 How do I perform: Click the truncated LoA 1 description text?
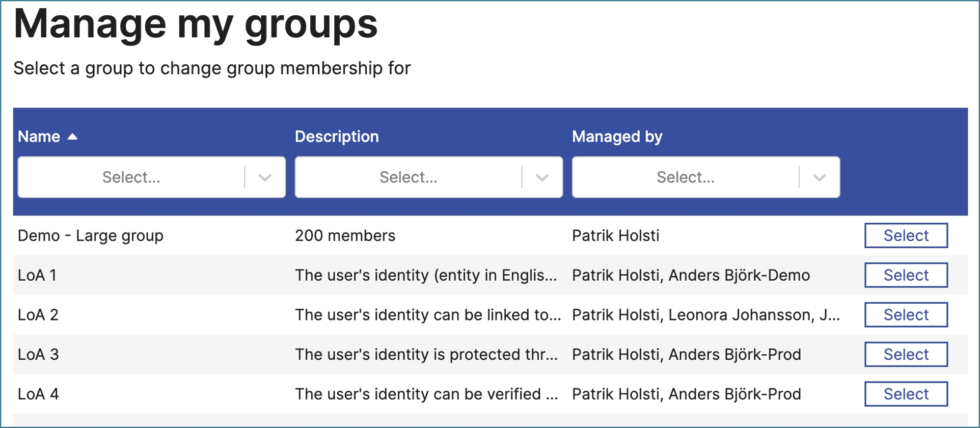[426, 275]
